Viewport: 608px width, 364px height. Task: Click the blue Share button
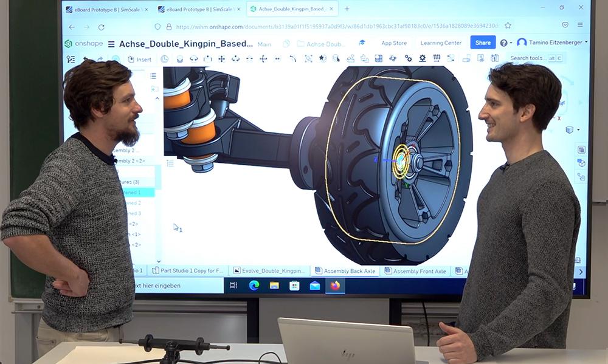pyautogui.click(x=484, y=43)
